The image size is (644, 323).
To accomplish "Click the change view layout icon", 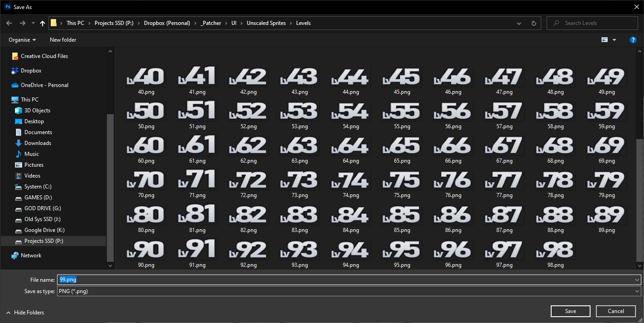I will click(605, 40).
